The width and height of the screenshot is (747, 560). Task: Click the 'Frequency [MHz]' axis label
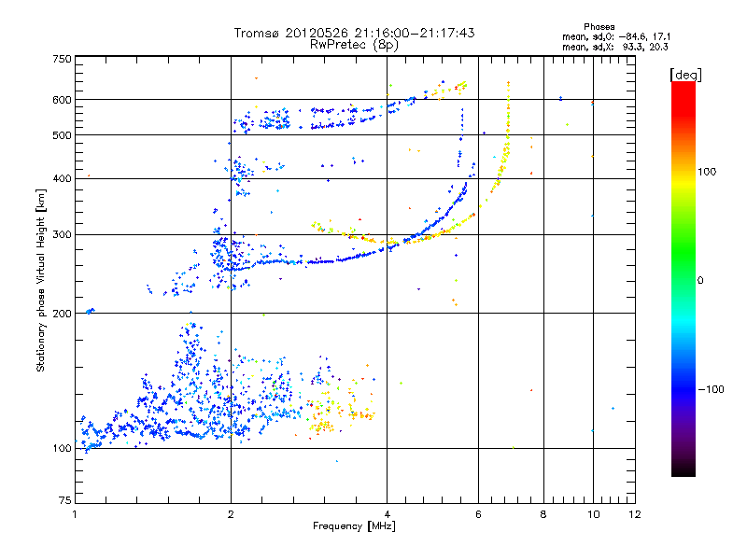click(354, 526)
